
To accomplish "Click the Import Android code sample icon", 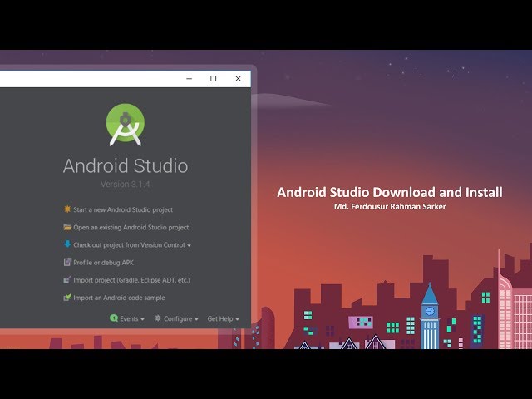I will [x=67, y=298].
